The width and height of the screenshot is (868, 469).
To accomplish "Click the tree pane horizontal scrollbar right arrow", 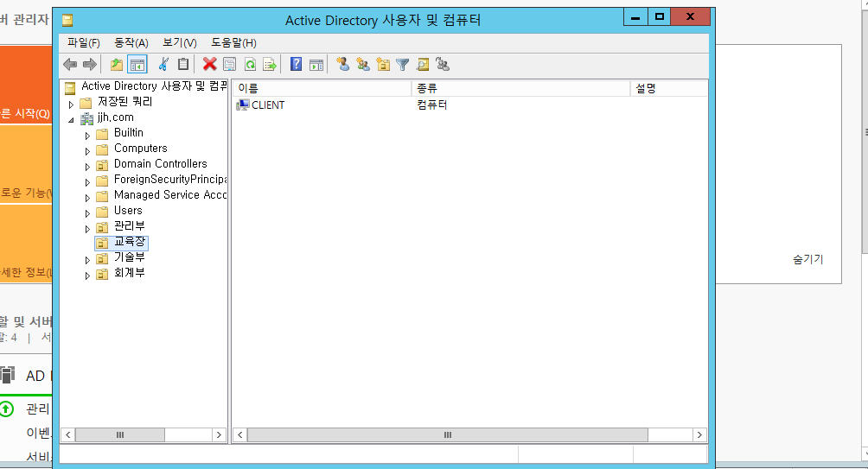I will point(219,434).
